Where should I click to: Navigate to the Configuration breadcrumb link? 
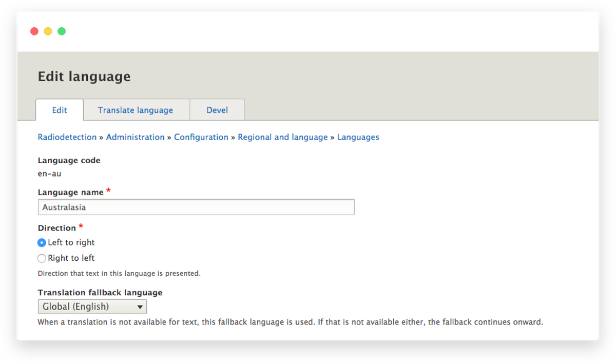tap(201, 137)
